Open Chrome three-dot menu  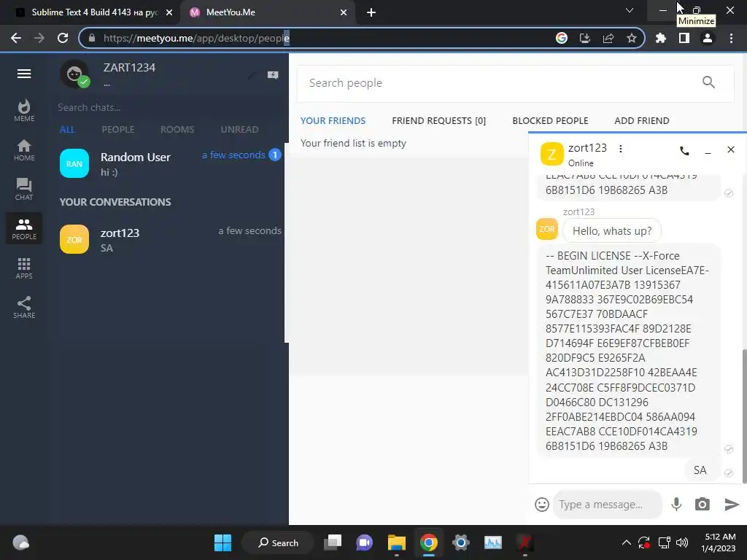coord(731,38)
